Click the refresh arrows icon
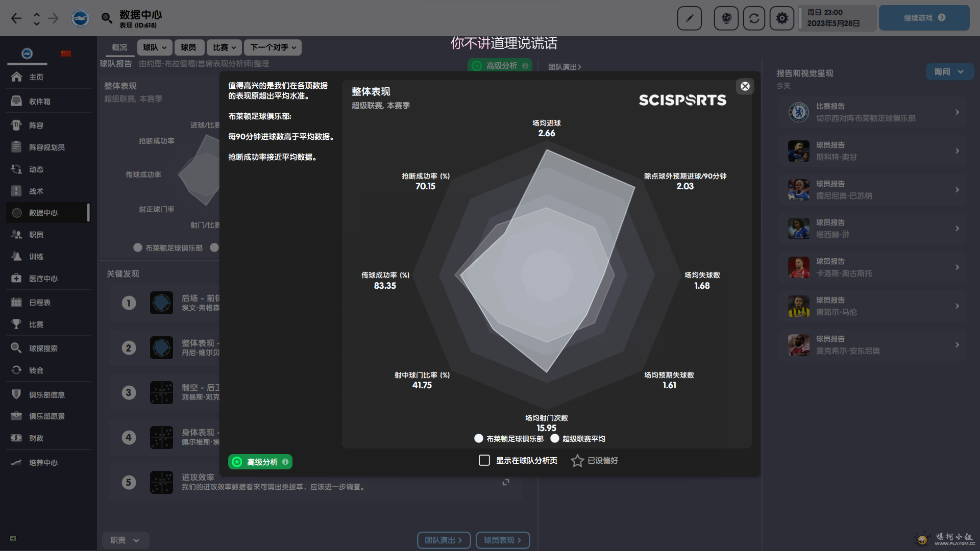Viewport: 980px width, 551px height. coord(754,18)
